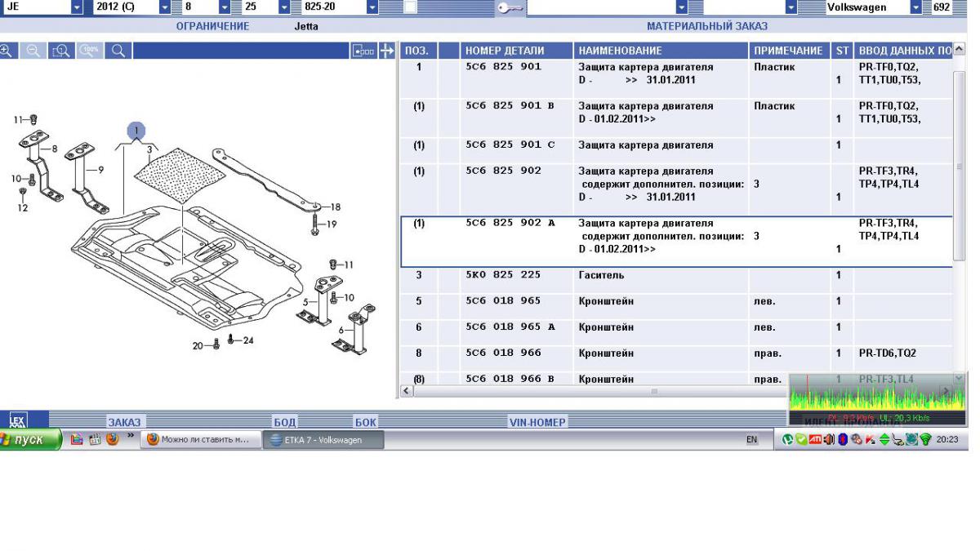Open the БОК tab
This screenshot has width=980, height=551.
(365, 422)
